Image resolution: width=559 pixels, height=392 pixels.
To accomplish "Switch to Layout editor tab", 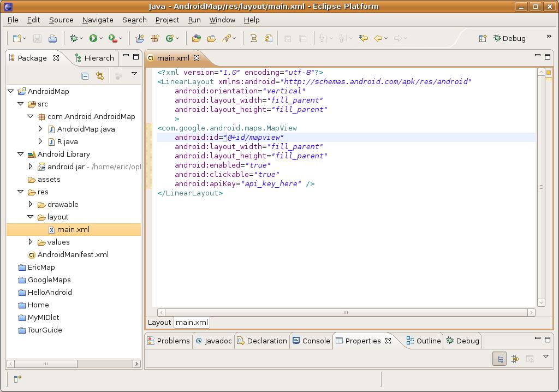I will (x=159, y=322).
